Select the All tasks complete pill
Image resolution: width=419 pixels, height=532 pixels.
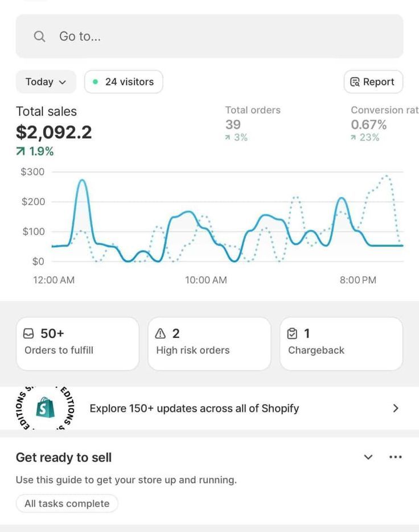[x=67, y=503]
